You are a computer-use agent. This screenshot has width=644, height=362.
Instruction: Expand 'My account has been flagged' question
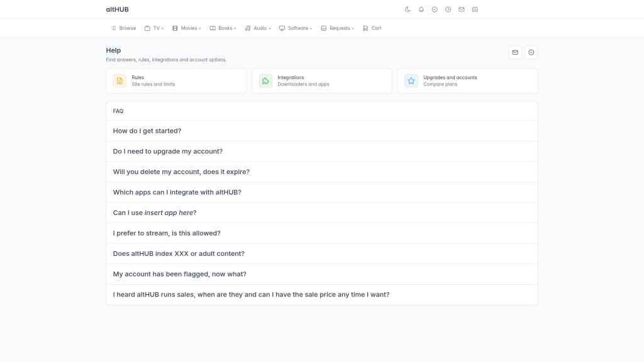322,274
